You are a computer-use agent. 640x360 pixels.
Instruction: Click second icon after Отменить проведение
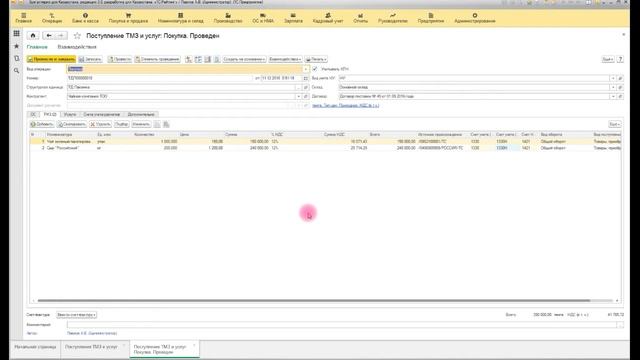[198, 59]
